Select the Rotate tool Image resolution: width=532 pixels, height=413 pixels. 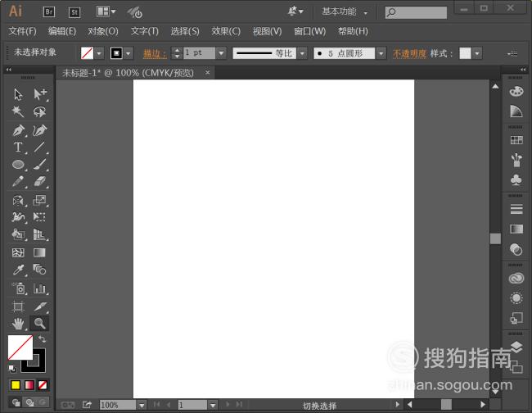pos(18,201)
